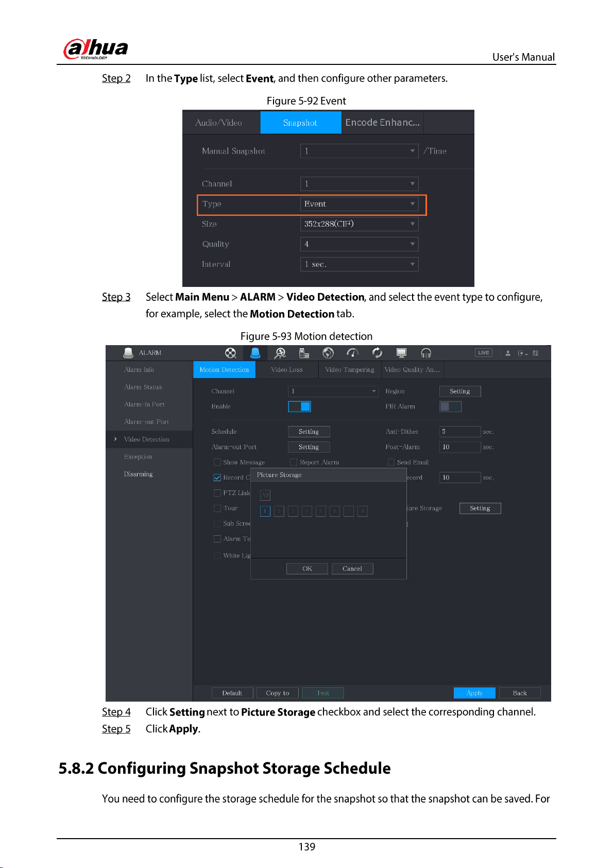
Task: Select the Video Quality Analytics tab
Action: coord(413,370)
